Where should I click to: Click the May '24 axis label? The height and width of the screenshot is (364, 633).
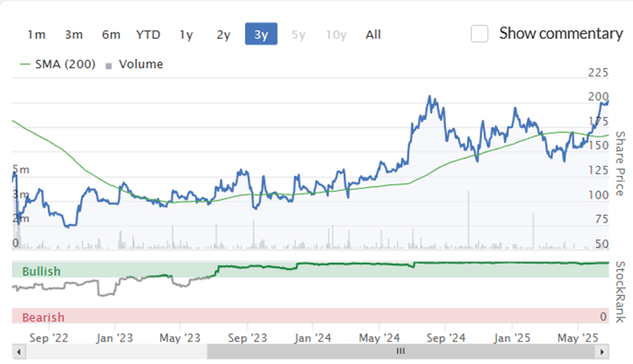point(379,338)
